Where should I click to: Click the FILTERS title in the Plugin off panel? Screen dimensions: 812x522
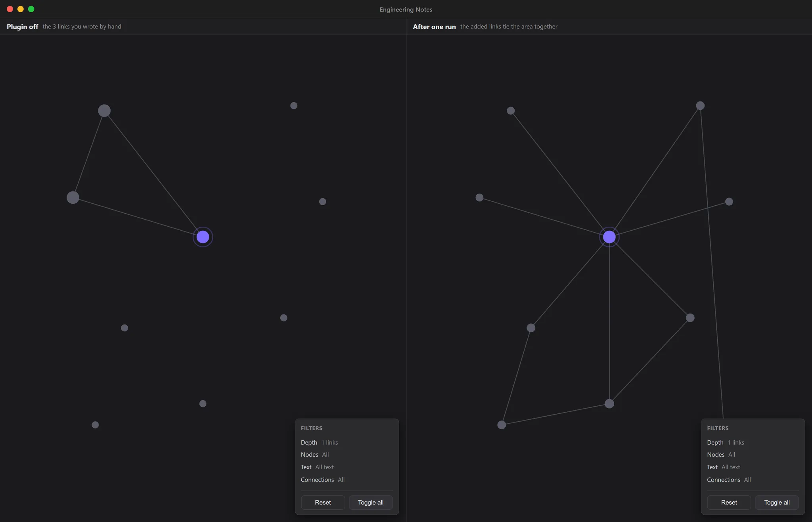pyautogui.click(x=311, y=428)
